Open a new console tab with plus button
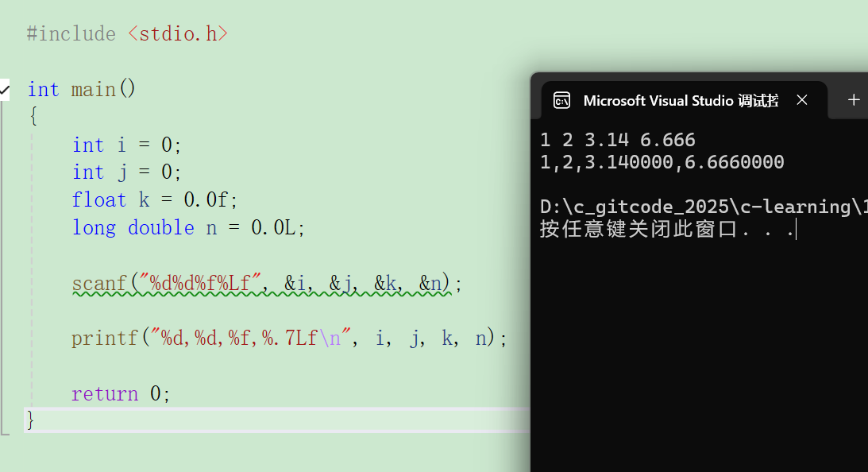868x472 pixels. coord(853,99)
